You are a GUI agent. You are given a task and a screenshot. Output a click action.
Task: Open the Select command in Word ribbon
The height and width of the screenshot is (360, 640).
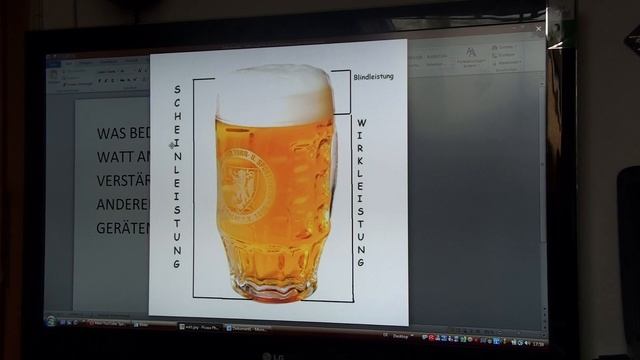507,62
